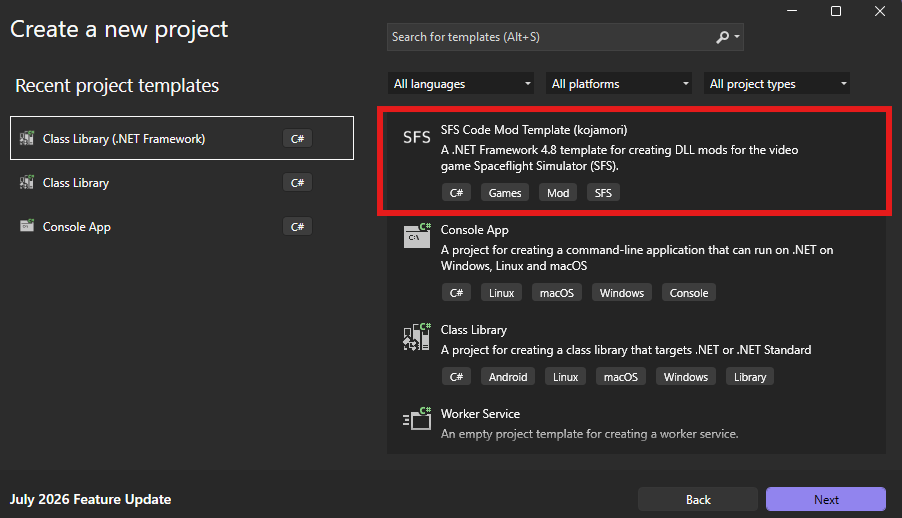Select the Console App template title
The image size is (902, 518).
tap(475, 230)
